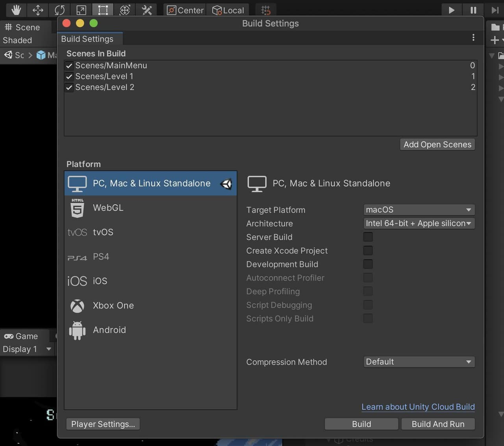
Task: Click the scene icon in breadcrumb
Action: point(8,55)
